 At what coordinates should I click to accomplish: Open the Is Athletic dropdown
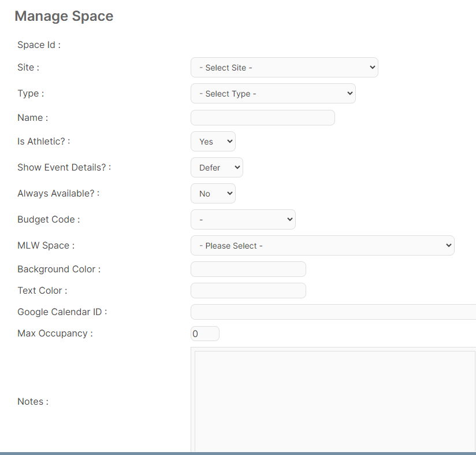(x=213, y=141)
